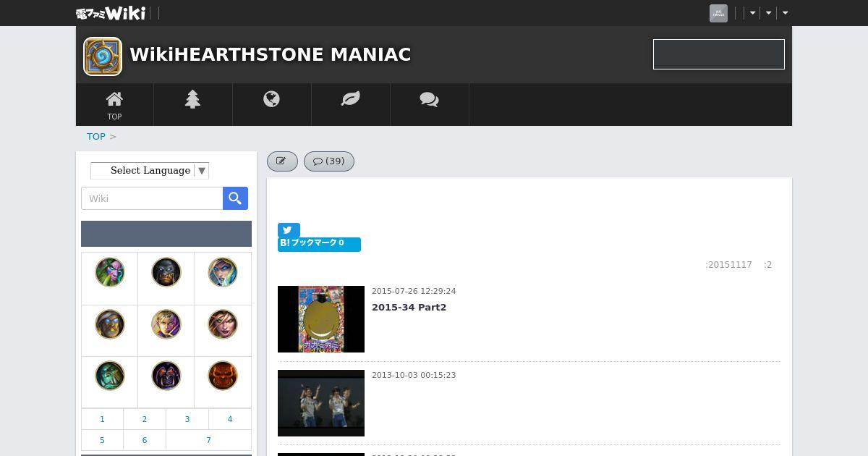Focus the Wiki search text box

(152, 198)
